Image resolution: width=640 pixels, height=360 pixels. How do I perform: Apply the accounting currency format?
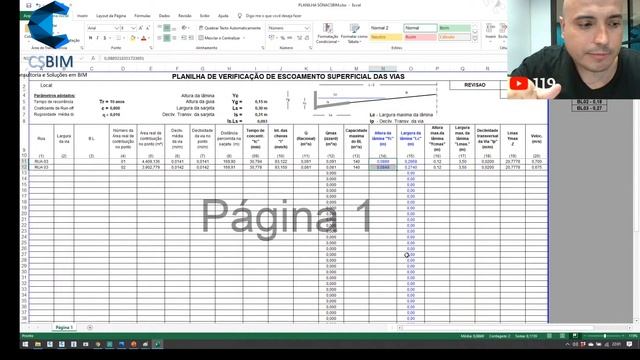tap(272, 38)
